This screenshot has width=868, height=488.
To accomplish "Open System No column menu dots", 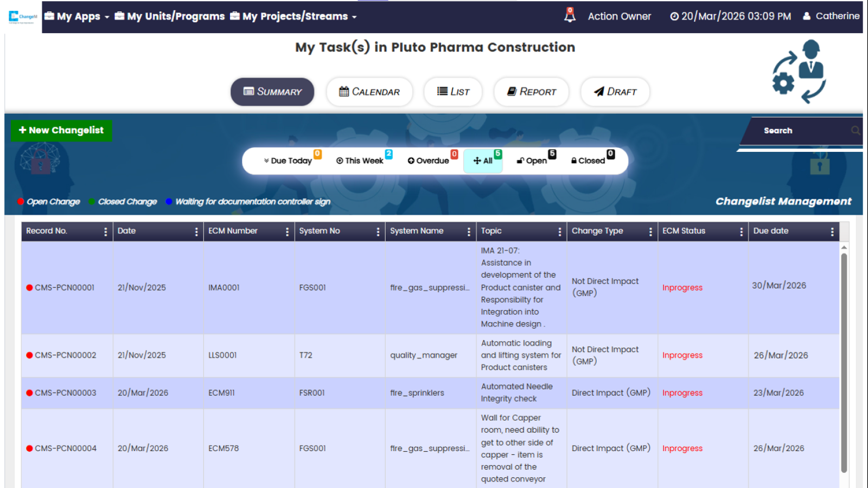I will [x=378, y=232].
